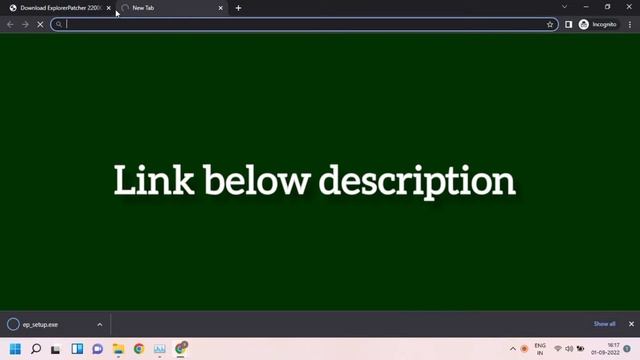Open File Explorer from taskbar
This screenshot has height=360, width=640.
[x=118, y=349]
